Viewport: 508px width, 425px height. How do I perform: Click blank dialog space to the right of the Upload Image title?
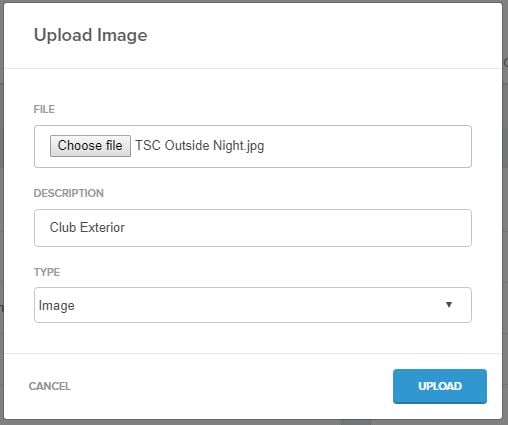[x=323, y=35]
